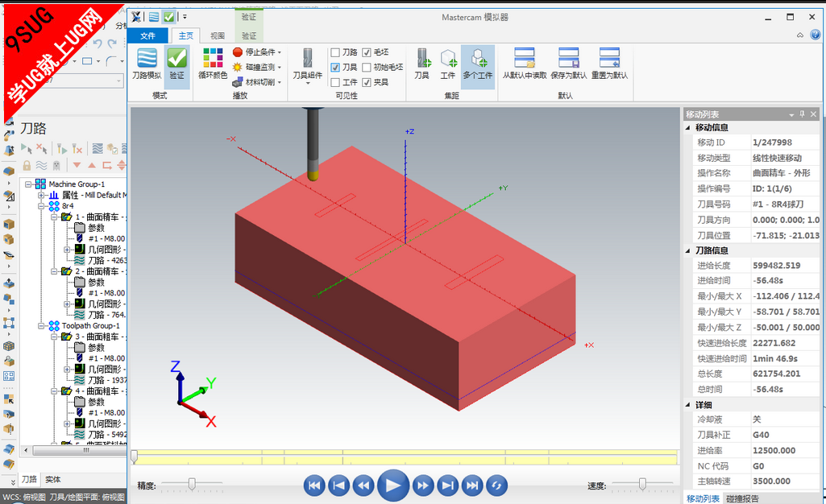Click the fast-forward playback button
The width and height of the screenshot is (826, 504).
(x=423, y=485)
